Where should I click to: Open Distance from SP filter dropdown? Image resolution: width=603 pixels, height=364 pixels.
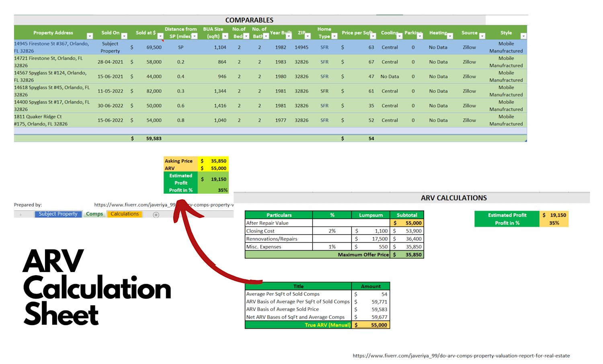coord(195,36)
